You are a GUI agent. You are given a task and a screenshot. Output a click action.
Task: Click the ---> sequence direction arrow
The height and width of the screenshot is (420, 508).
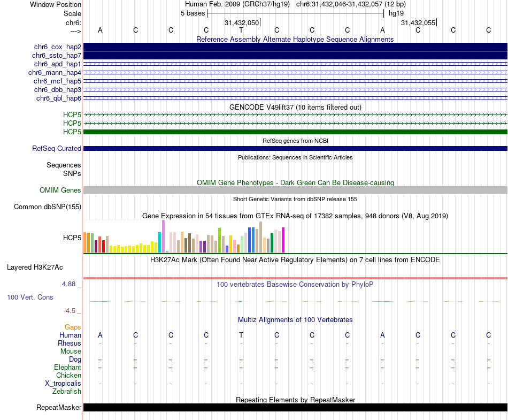click(x=75, y=32)
